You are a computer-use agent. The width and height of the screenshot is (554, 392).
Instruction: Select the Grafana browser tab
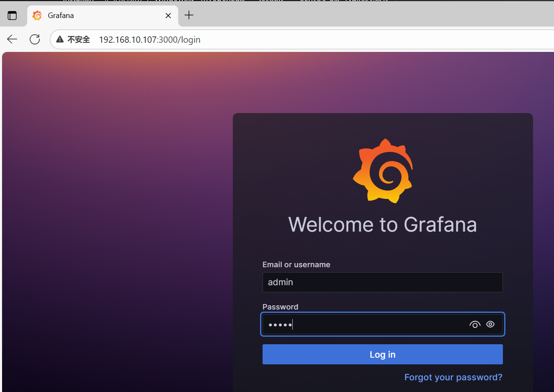click(x=103, y=15)
